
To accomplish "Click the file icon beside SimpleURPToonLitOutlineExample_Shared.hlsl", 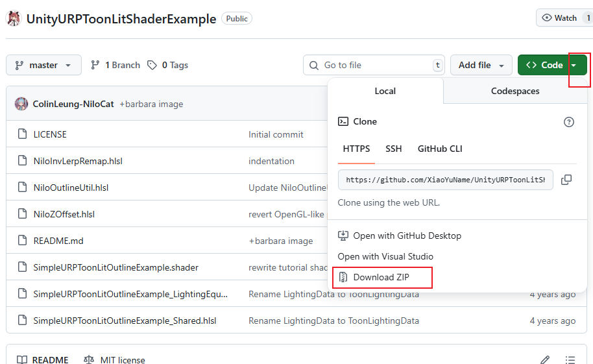I will pyautogui.click(x=22, y=320).
